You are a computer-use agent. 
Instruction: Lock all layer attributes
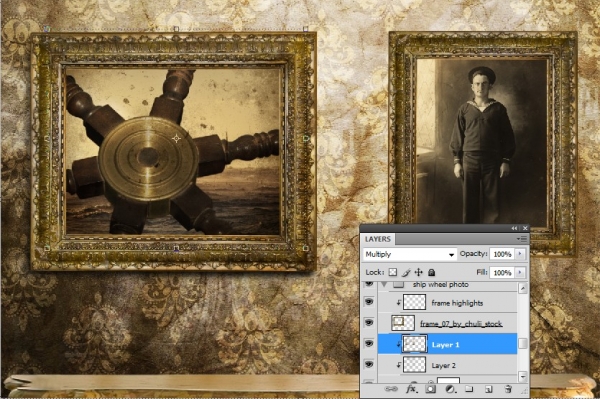[x=432, y=272]
